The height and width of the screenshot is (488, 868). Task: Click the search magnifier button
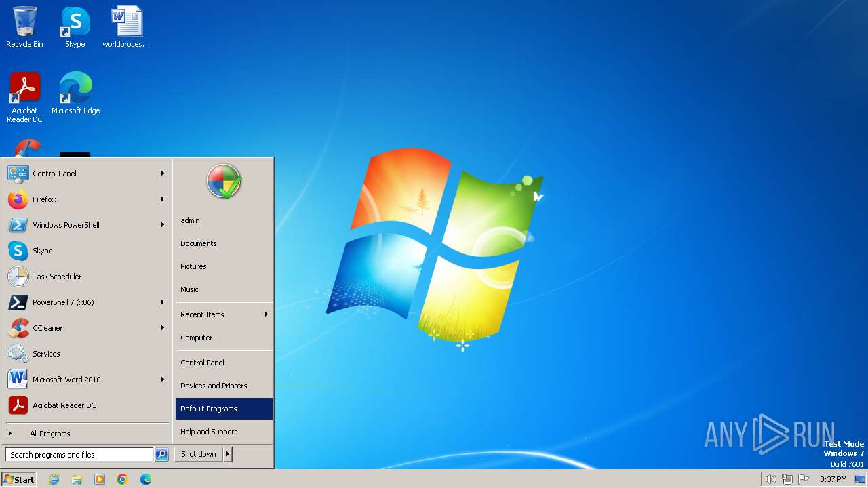point(161,455)
